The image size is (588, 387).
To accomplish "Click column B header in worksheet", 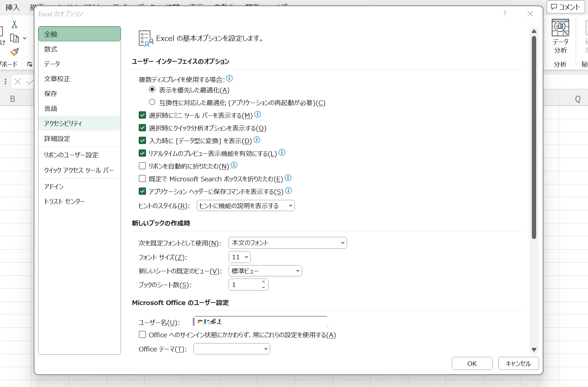I will coord(13,99).
